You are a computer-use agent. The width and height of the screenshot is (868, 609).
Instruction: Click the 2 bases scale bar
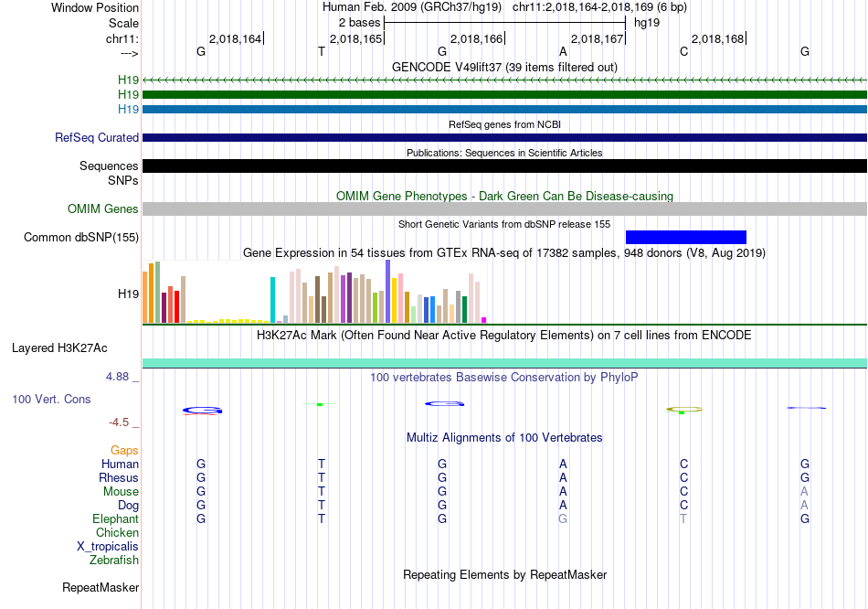tap(505, 23)
